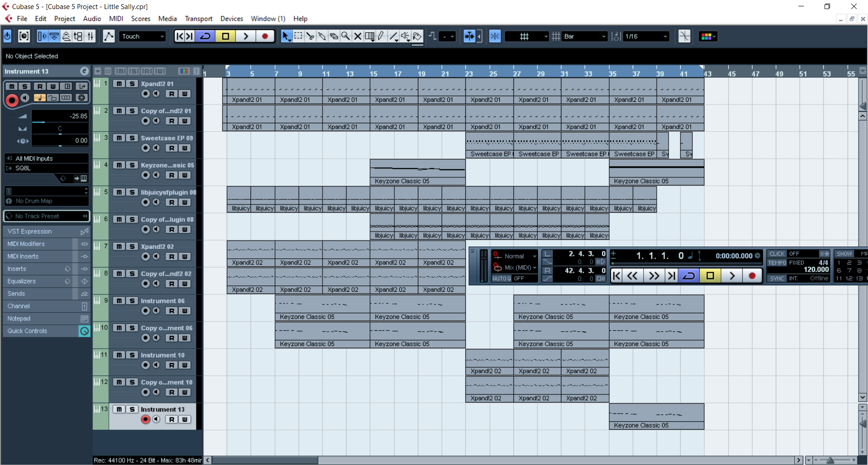868x465 pixels.
Task: Click rewind in the transport panel
Action: [x=632, y=275]
